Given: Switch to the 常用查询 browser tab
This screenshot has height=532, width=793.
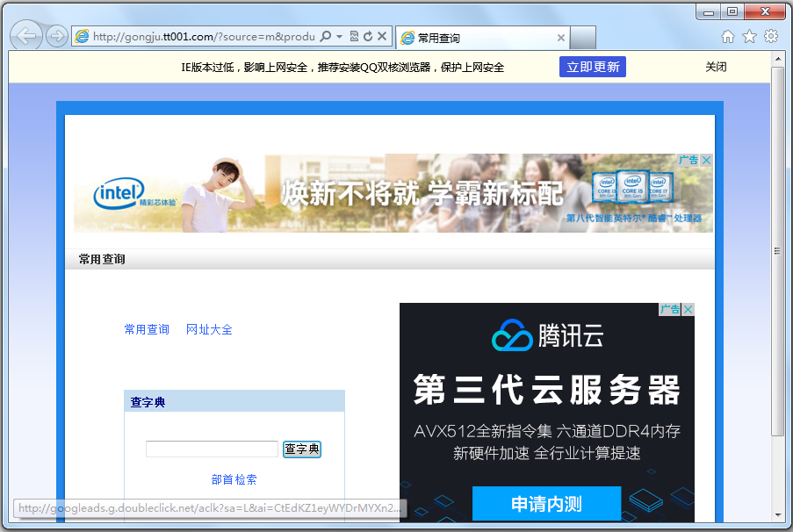Looking at the screenshot, I should [482, 38].
